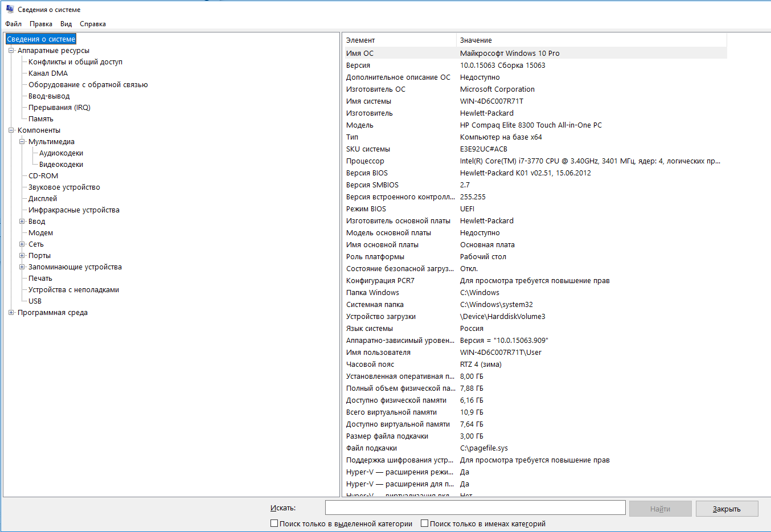Open the Справка menu
This screenshot has height=532, width=771.
tap(93, 24)
